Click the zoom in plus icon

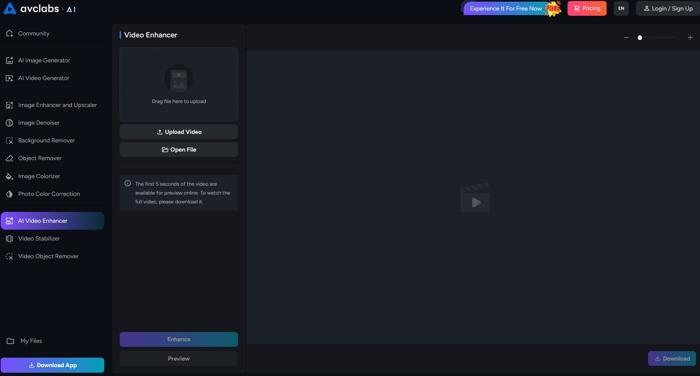(690, 38)
